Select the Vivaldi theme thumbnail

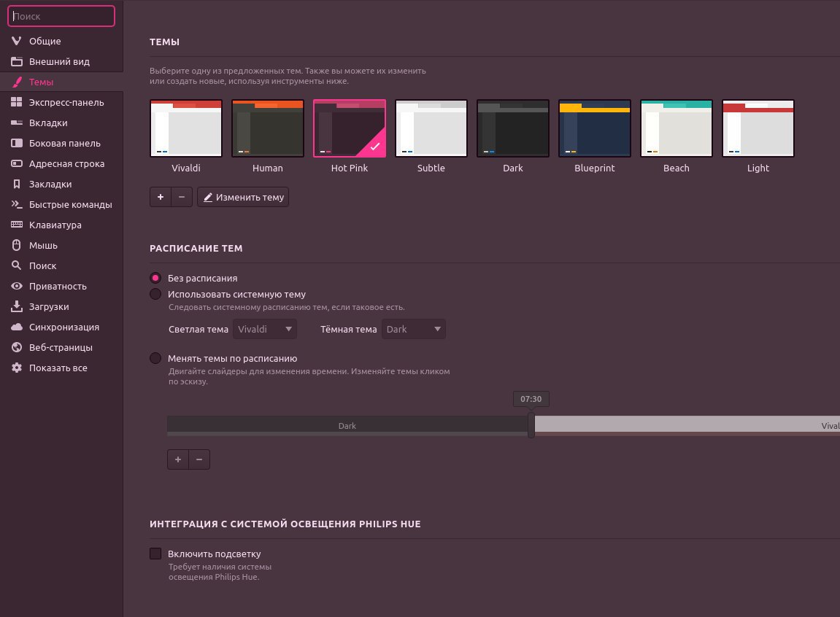(x=186, y=128)
